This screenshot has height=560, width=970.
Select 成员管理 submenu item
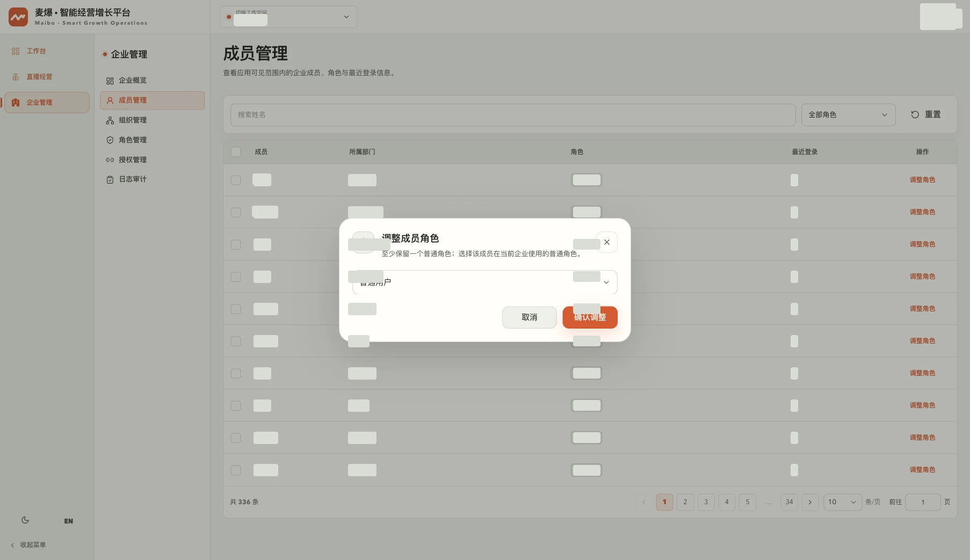(x=152, y=100)
